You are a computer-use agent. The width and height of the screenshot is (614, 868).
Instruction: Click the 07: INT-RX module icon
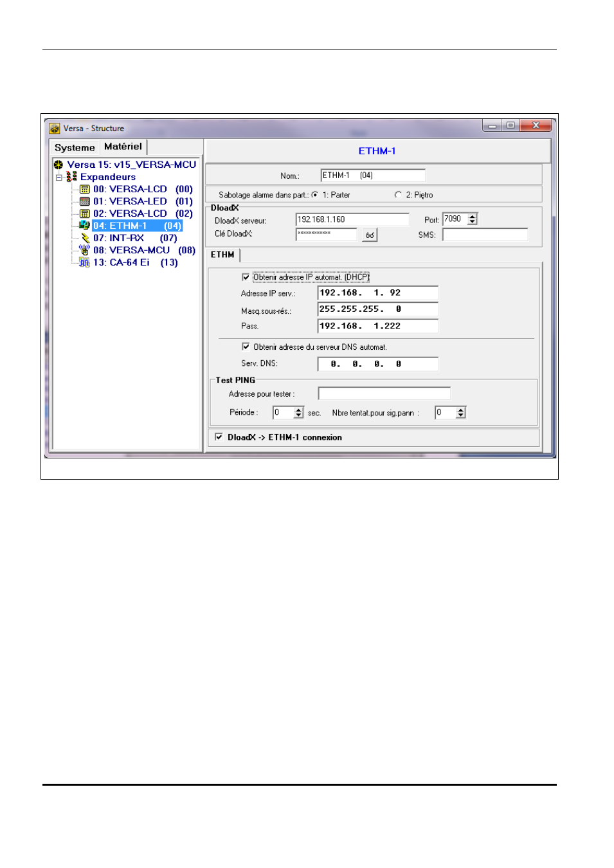85,238
